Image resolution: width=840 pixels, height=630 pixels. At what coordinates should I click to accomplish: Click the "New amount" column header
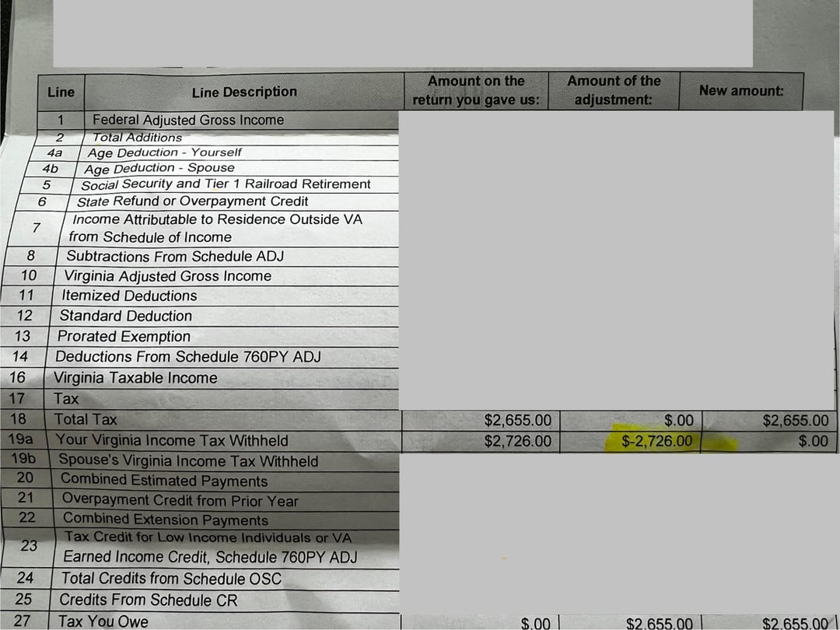[x=740, y=91]
